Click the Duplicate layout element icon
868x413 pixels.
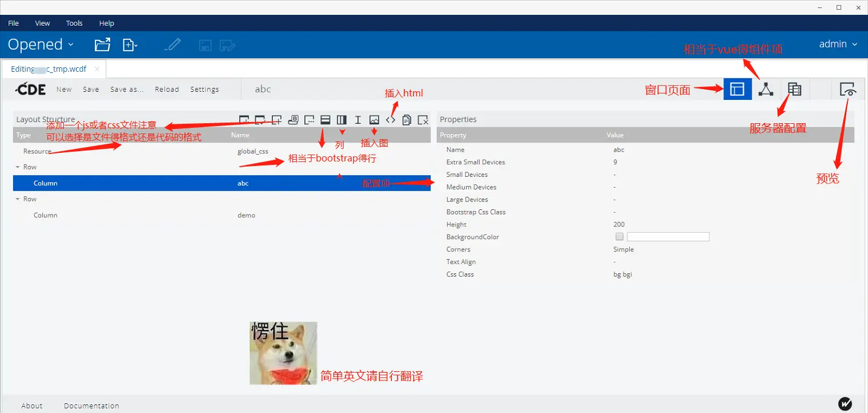[x=407, y=120]
